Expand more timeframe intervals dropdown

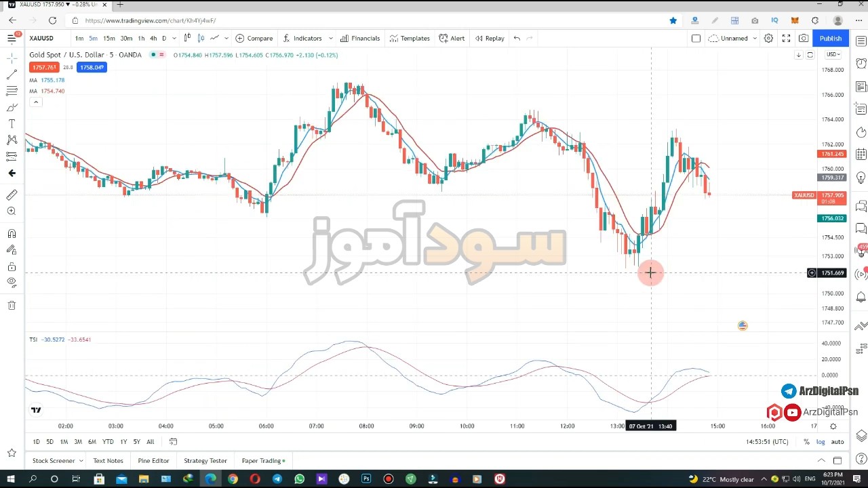tap(174, 39)
